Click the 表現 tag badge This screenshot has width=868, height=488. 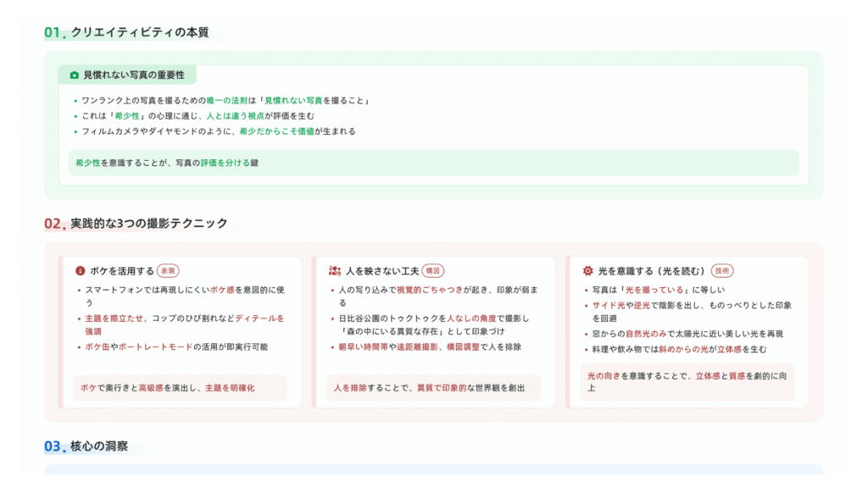click(169, 271)
